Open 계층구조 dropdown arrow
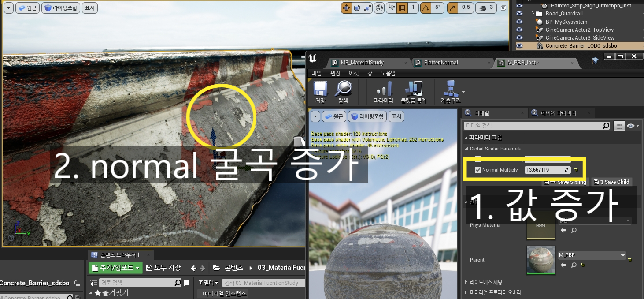The width and height of the screenshot is (644, 299). [463, 92]
